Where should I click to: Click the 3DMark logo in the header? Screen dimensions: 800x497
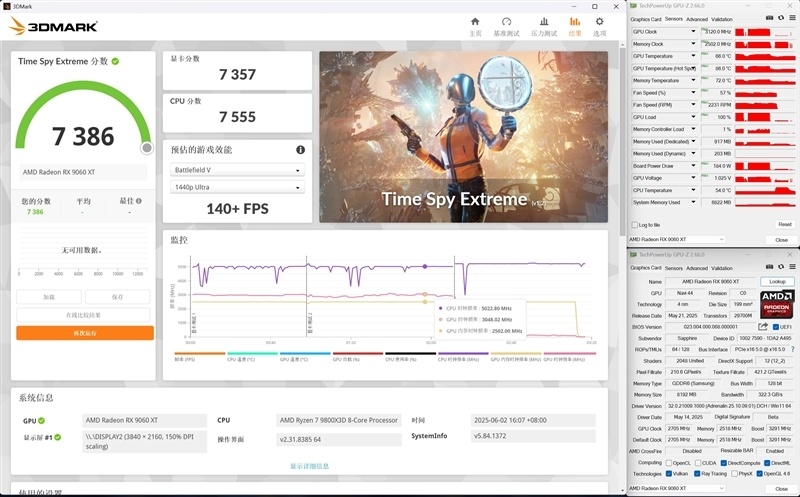[x=53, y=26]
